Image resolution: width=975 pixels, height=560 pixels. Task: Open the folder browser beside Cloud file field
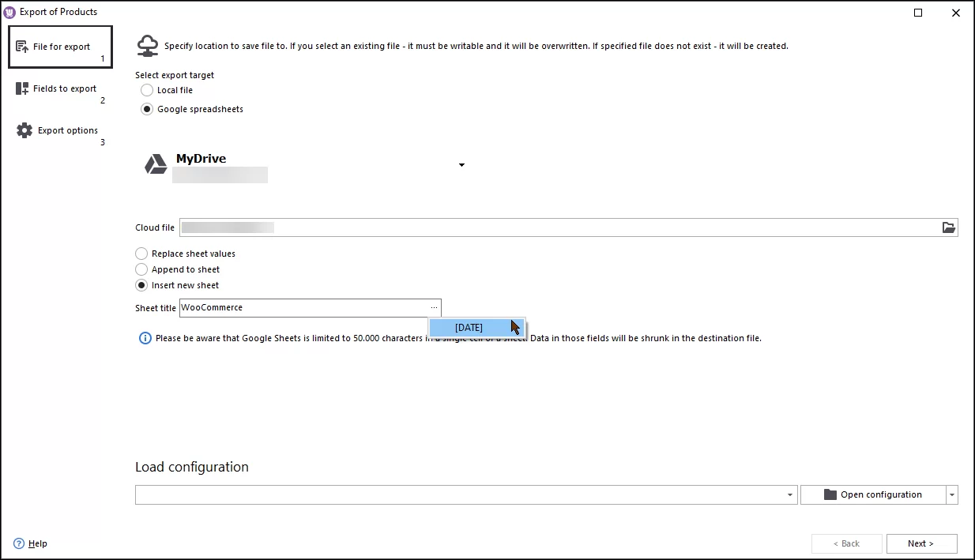pyautogui.click(x=948, y=227)
